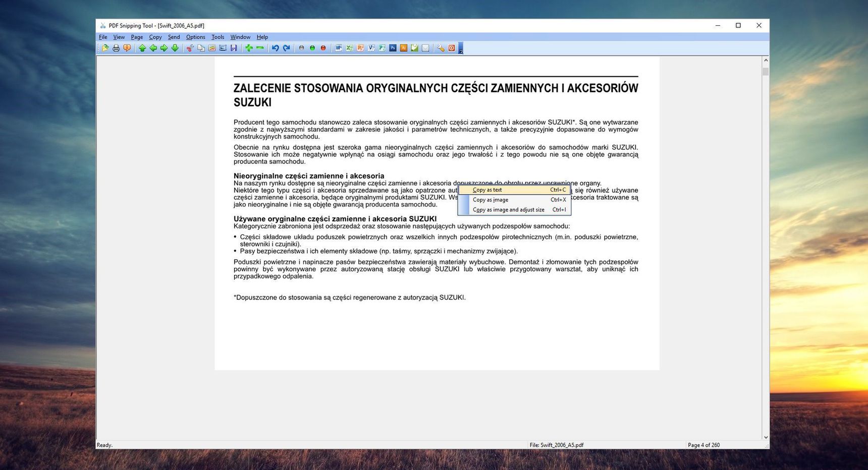Send snippet to PowerPoint icon
Screen dimensions: 868x470
click(x=360, y=48)
